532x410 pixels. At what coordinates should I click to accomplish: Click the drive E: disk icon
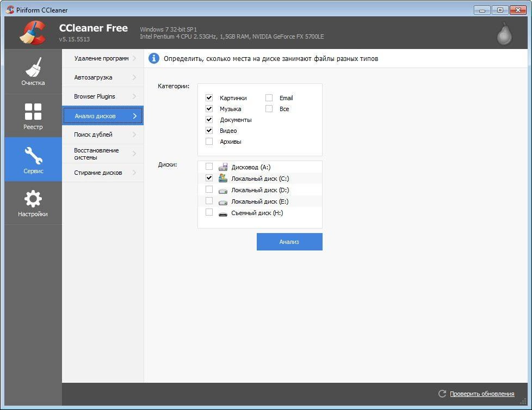tap(223, 203)
